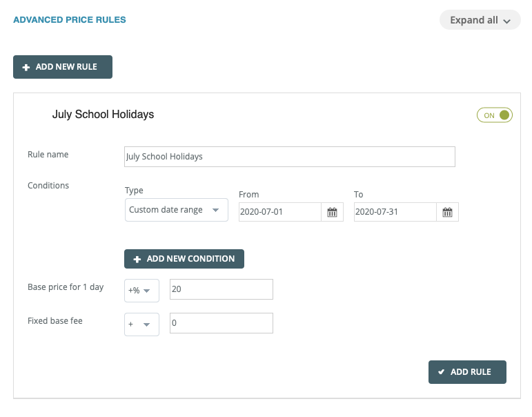Click the July School Holidays rule header
The image size is (532, 417).
103,115
